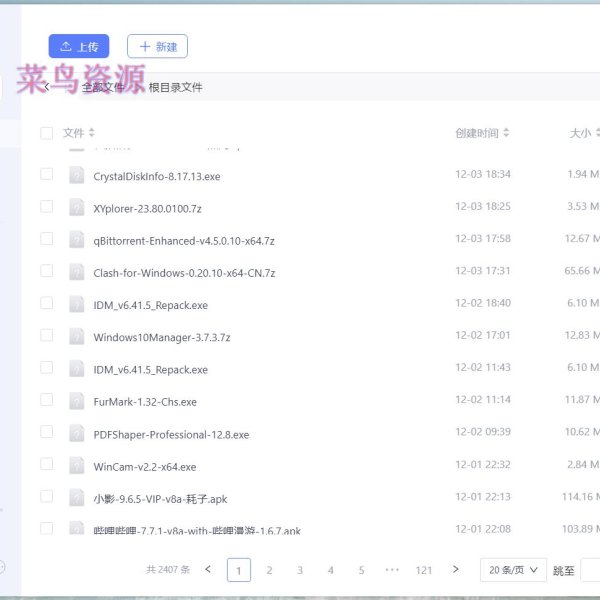Go to page 2
Screen dimensions: 600x600
tap(269, 570)
